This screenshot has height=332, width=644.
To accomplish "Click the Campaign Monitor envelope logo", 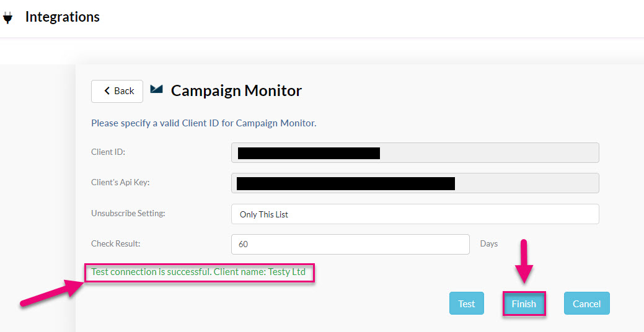I will tap(156, 89).
